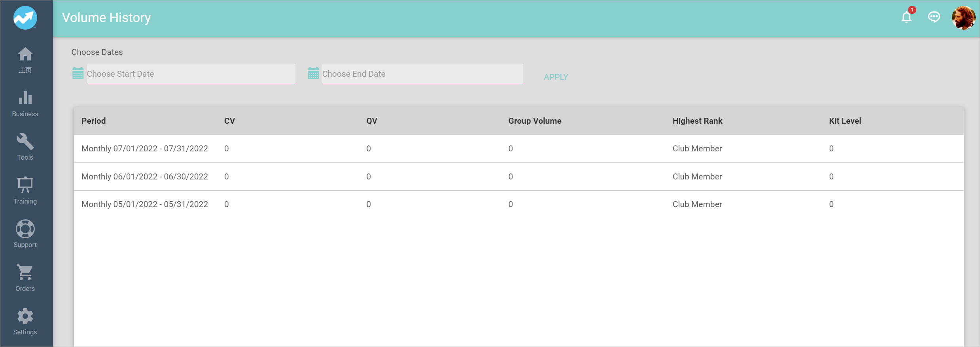This screenshot has width=980, height=347.
Task: Select the Monthly 05/01/2022 - 05/31/2022 row
Action: (x=145, y=204)
